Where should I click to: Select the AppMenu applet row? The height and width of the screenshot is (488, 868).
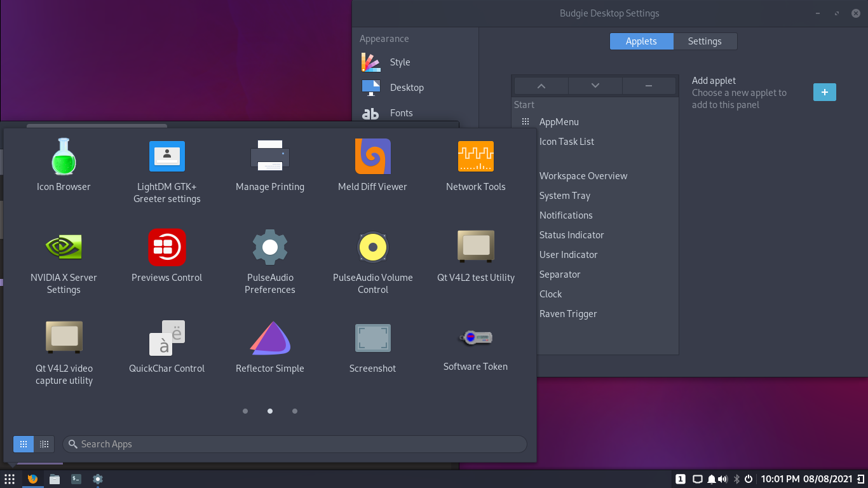click(x=595, y=122)
